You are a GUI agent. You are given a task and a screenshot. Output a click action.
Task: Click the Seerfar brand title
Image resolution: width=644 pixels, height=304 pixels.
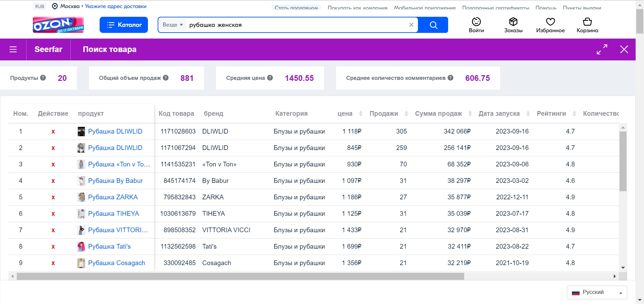48,49
